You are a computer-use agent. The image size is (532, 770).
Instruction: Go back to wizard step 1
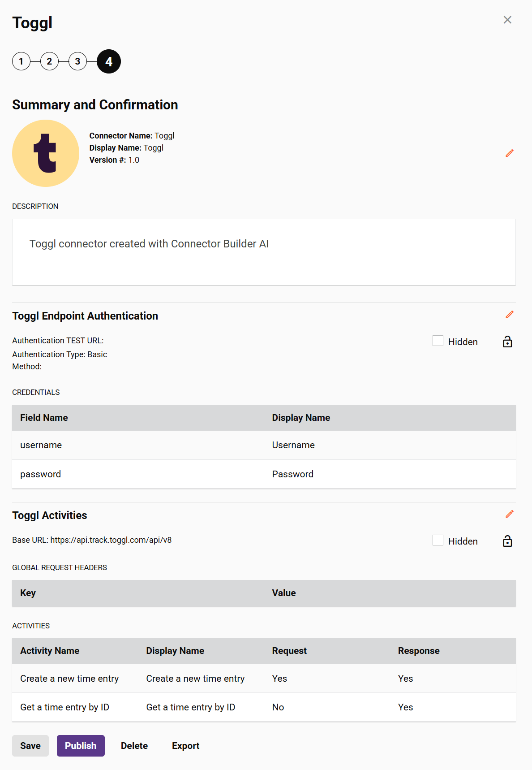click(21, 61)
